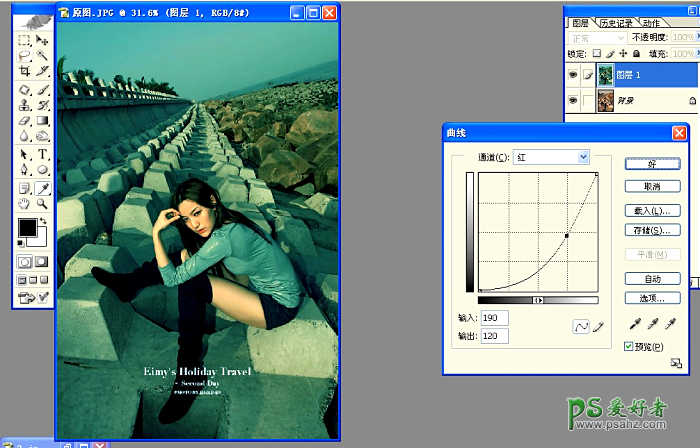Image resolution: width=700 pixels, height=448 pixels.
Task: Click the 输入 input value field
Action: pos(494,318)
